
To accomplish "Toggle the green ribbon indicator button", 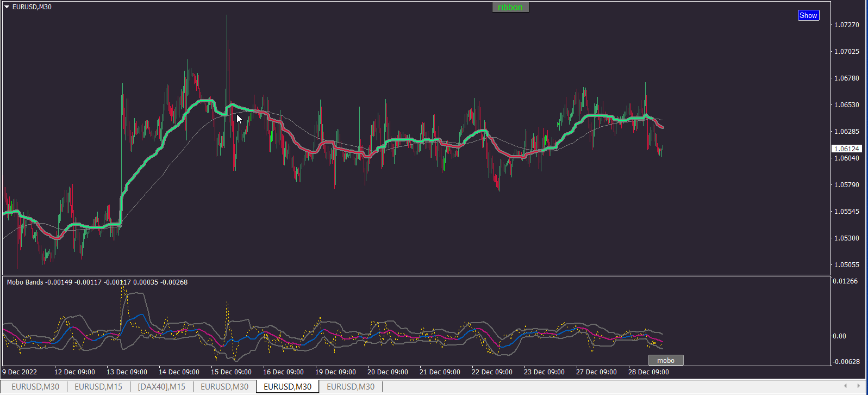I will click(510, 7).
